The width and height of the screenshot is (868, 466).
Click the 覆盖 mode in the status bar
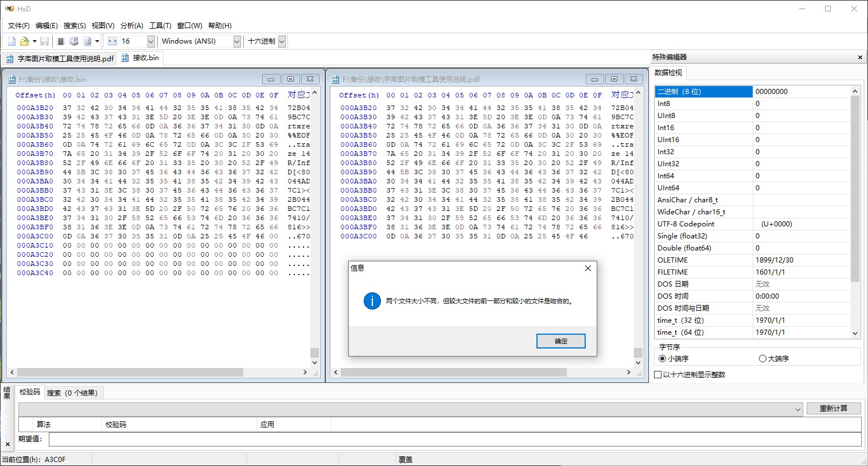406,460
